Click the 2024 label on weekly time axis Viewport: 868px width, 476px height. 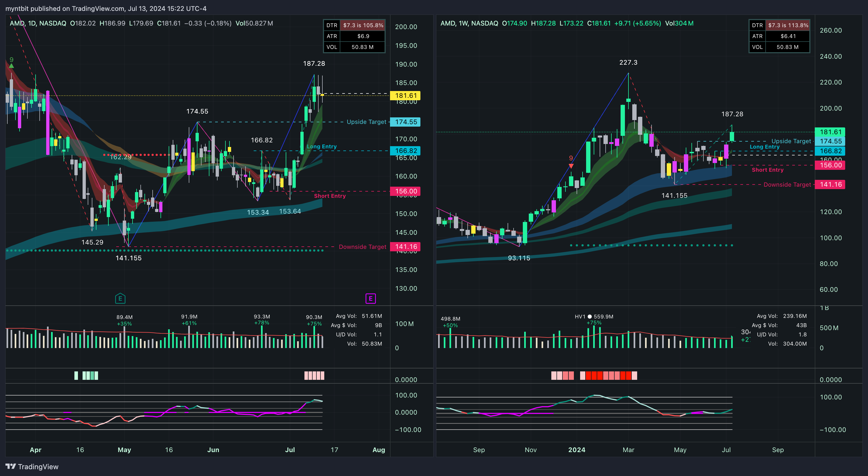tap(577, 450)
